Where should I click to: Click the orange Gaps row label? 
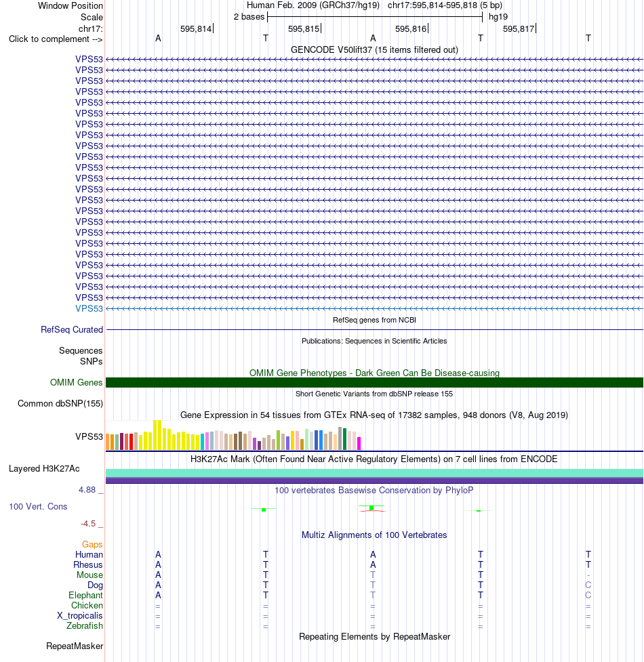(92, 545)
